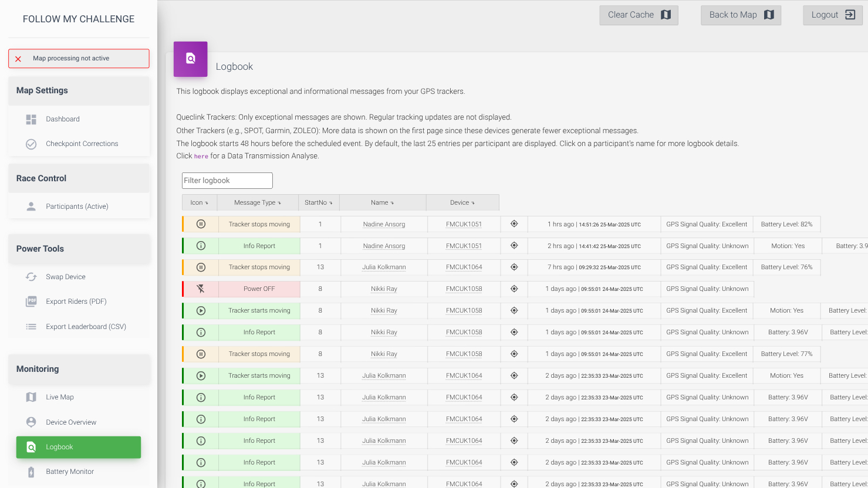Screen dimensions: 868x488
Task: Open Checkpoint Corrections in the sidebar
Action: pos(82,144)
